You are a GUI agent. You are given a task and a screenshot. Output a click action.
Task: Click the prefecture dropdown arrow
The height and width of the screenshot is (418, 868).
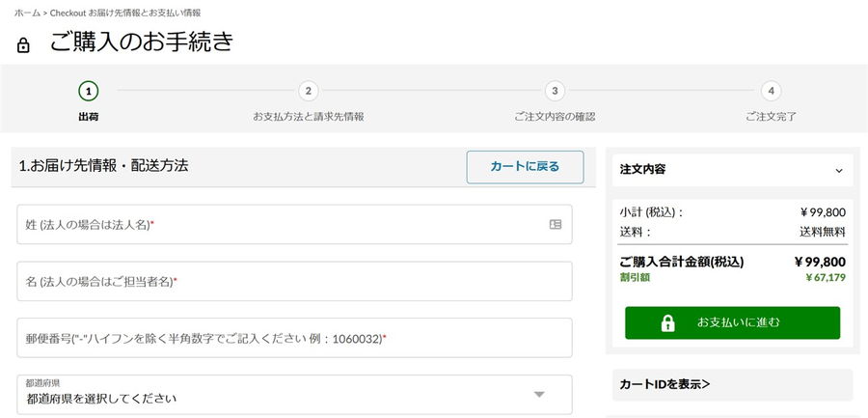click(539, 394)
